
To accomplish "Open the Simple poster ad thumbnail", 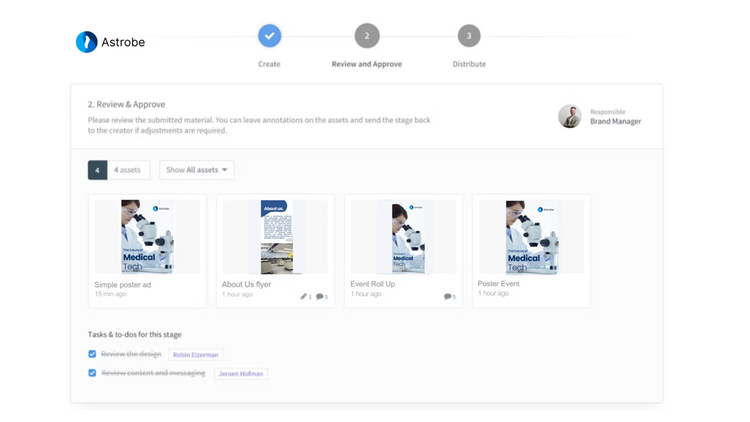I will coord(147,237).
